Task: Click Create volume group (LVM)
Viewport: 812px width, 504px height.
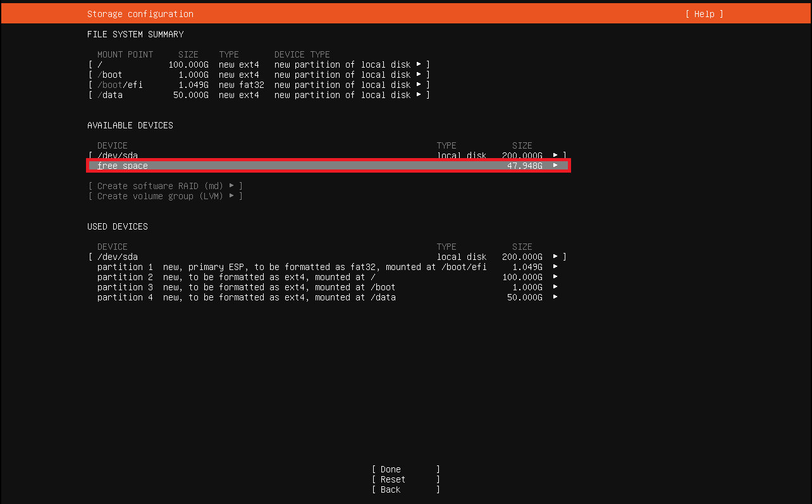Action: (x=166, y=196)
